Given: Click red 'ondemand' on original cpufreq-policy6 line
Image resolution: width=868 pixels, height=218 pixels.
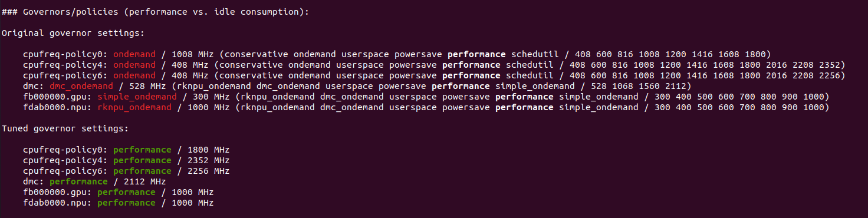Looking at the screenshot, I should coord(134,75).
